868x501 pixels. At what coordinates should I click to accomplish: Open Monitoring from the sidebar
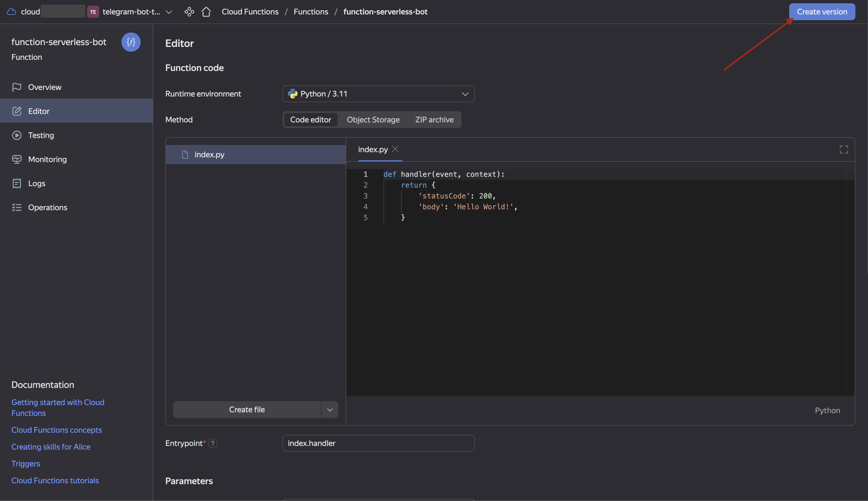(47, 159)
